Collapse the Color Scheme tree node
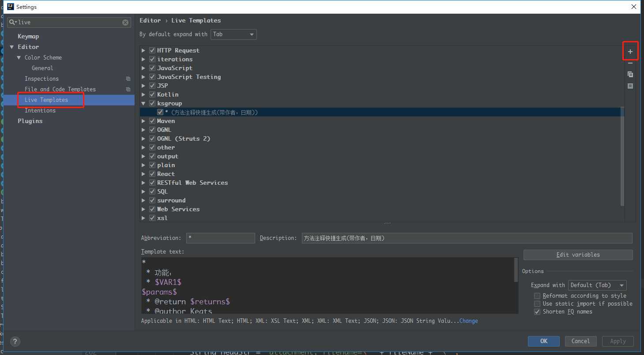 click(x=19, y=58)
